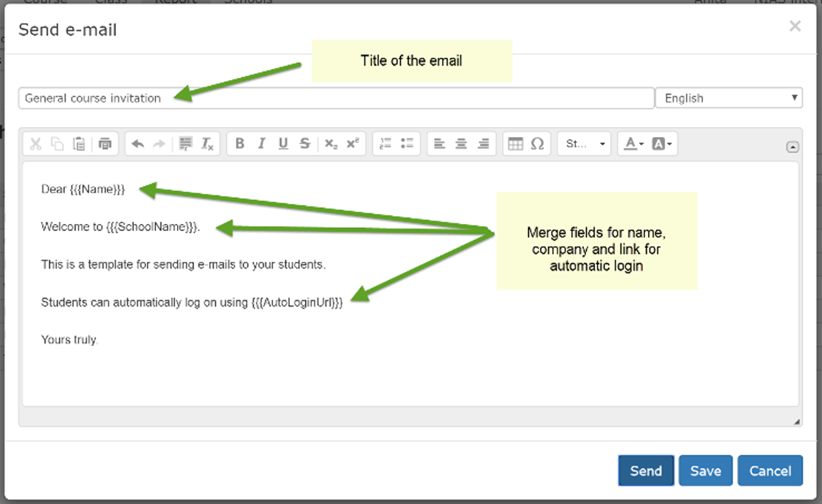
Task: Click the print icon in toolbar
Action: 106,144
